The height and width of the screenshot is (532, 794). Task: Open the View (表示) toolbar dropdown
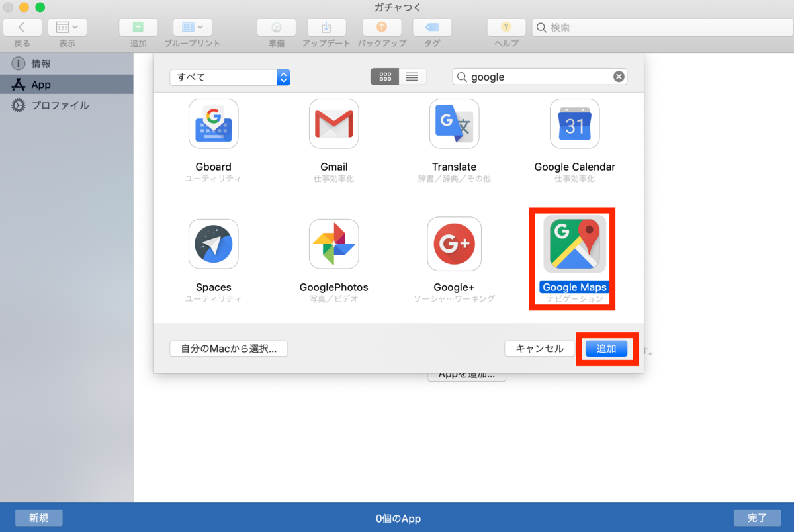[67, 27]
